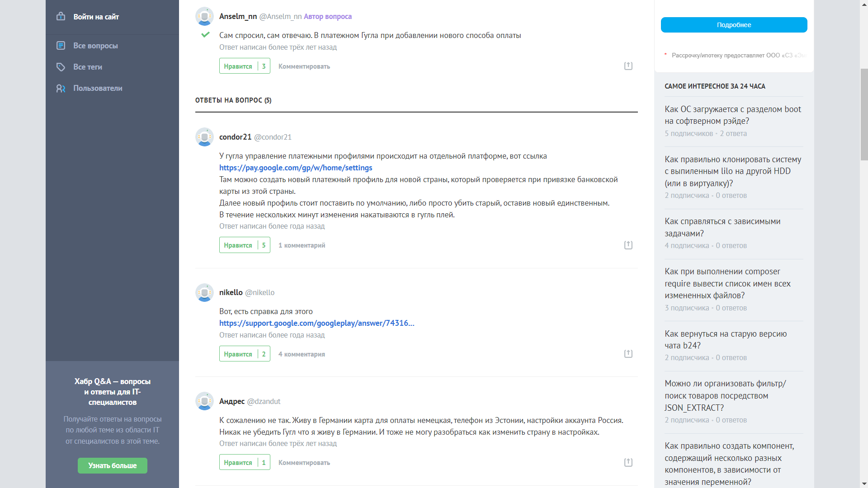Click the Все теги tag icon
Viewport: 868px width, 488px height.
point(61,67)
